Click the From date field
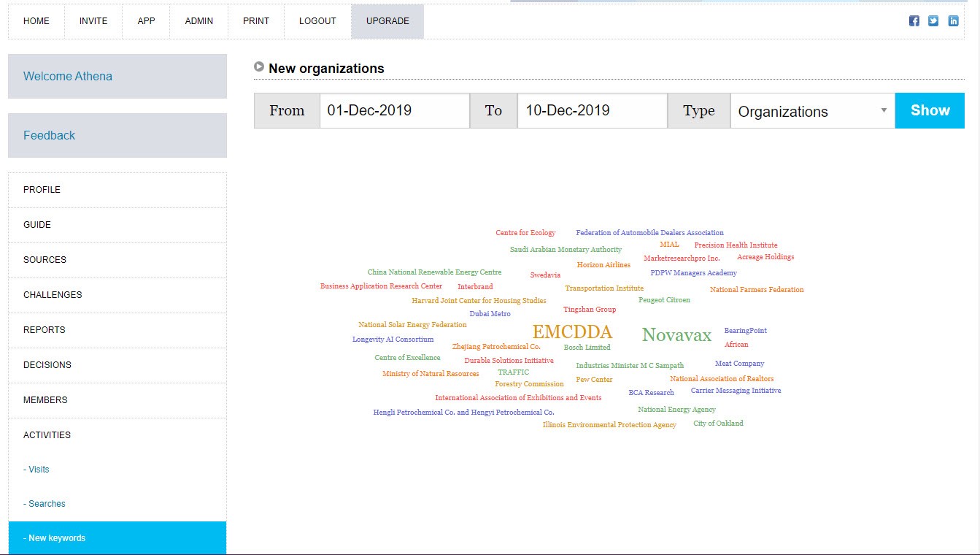This screenshot has width=980, height=555. [x=395, y=111]
